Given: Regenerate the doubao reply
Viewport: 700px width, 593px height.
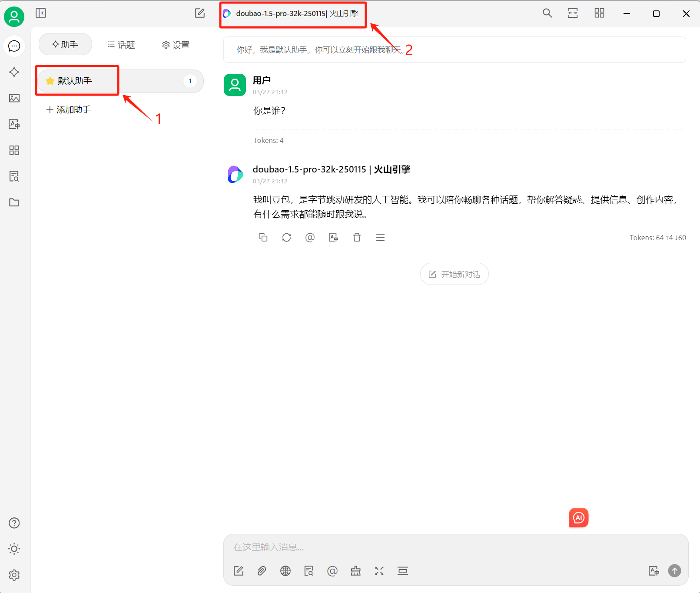Looking at the screenshot, I should point(286,237).
